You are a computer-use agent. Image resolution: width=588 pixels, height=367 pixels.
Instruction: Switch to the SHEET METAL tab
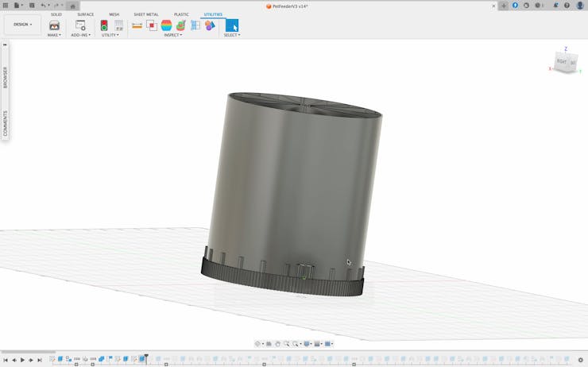[146, 14]
